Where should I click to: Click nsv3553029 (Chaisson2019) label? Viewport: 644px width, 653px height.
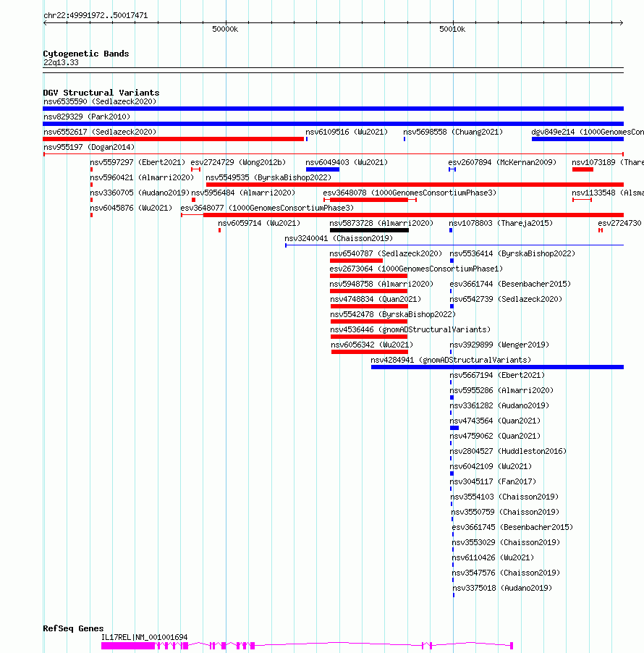(507, 543)
